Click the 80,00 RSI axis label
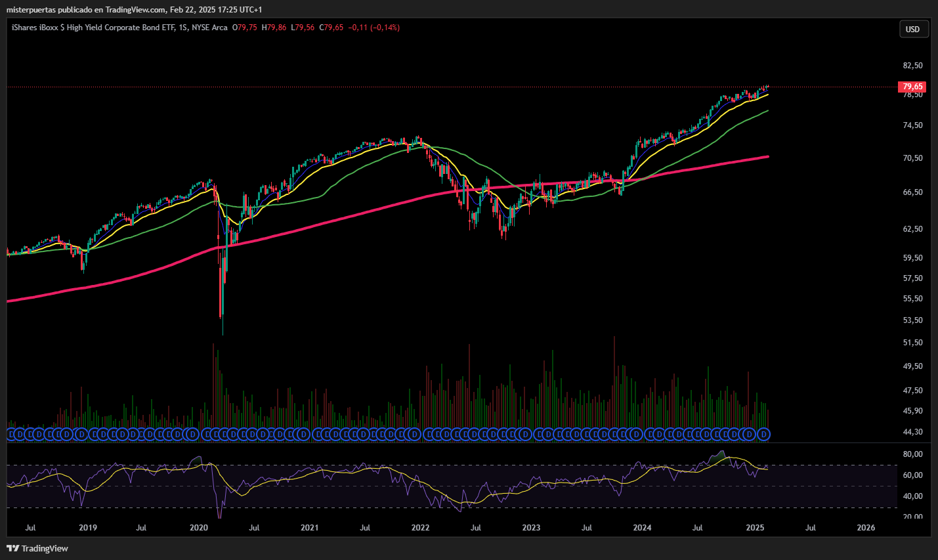Screen dimensions: 938x560 [913, 454]
